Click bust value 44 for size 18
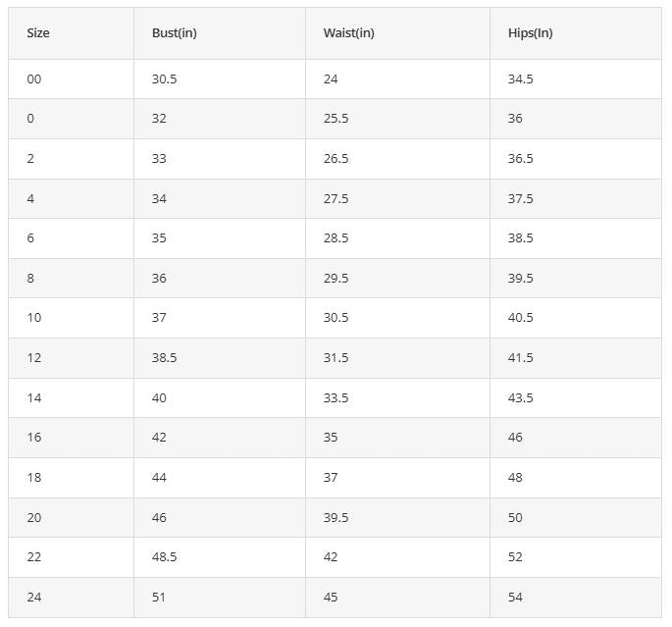Image resolution: width=672 pixels, height=627 pixels. [x=159, y=478]
